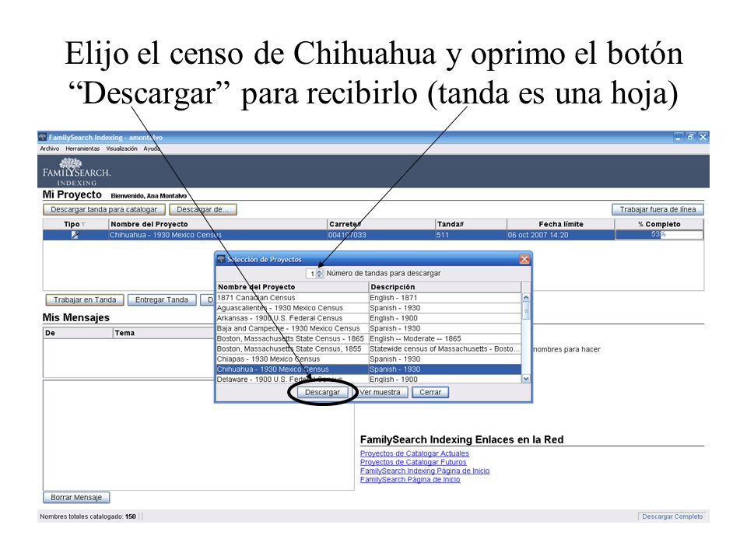Viewport: 747px width, 560px height.
Task: Select Boston, Massachusetts State Census, 1855
Action: click(x=368, y=349)
